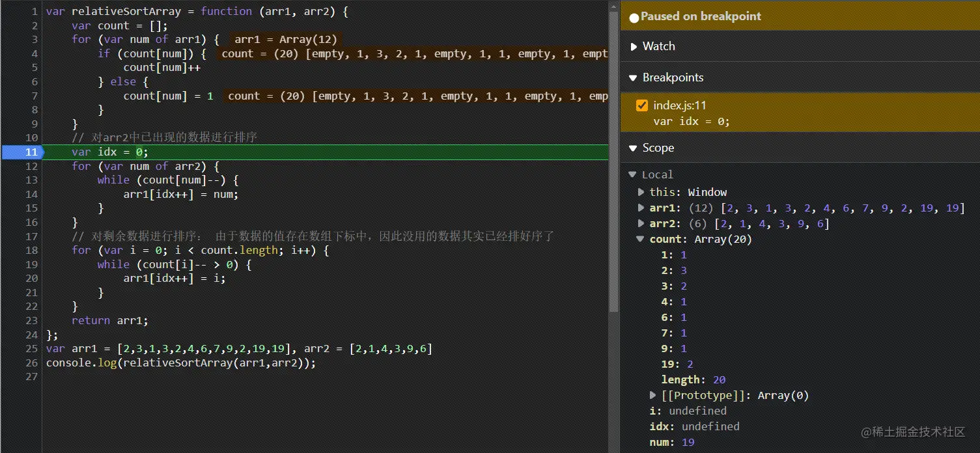Select the '4: 1' count property

coord(674,301)
